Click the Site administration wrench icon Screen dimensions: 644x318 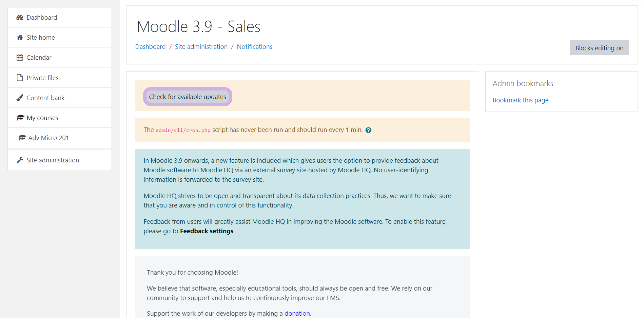coord(20,160)
